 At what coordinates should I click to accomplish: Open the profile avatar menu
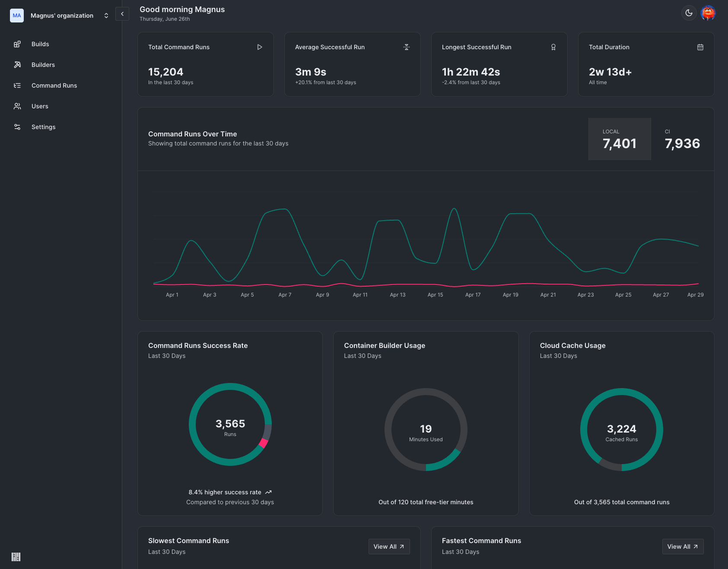point(708,13)
